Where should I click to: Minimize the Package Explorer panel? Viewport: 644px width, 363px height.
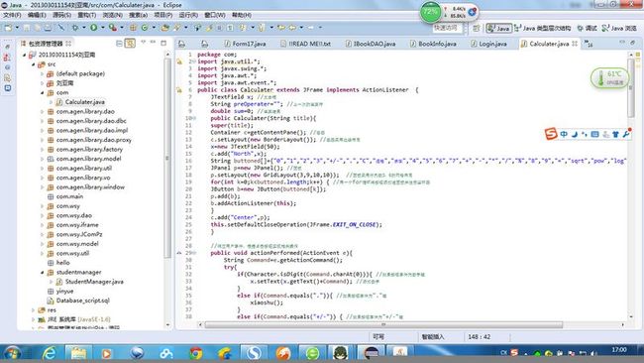tap(153, 43)
